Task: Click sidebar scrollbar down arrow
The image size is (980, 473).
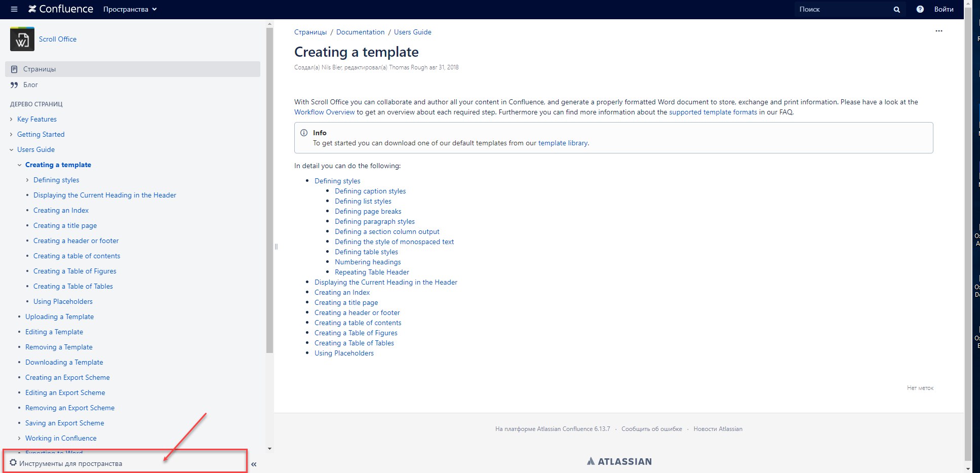Action: (269, 449)
